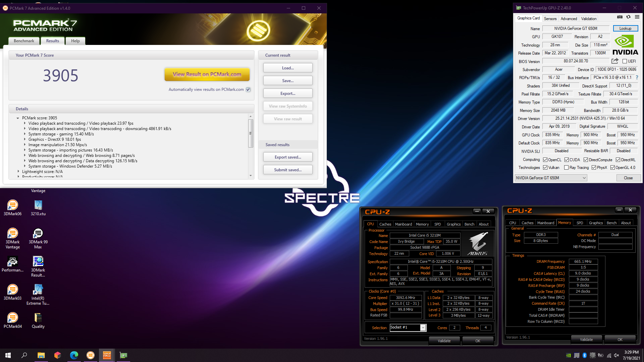Toggle Ray Tracing checkbox
The height and width of the screenshot is (362, 644).
(x=567, y=168)
